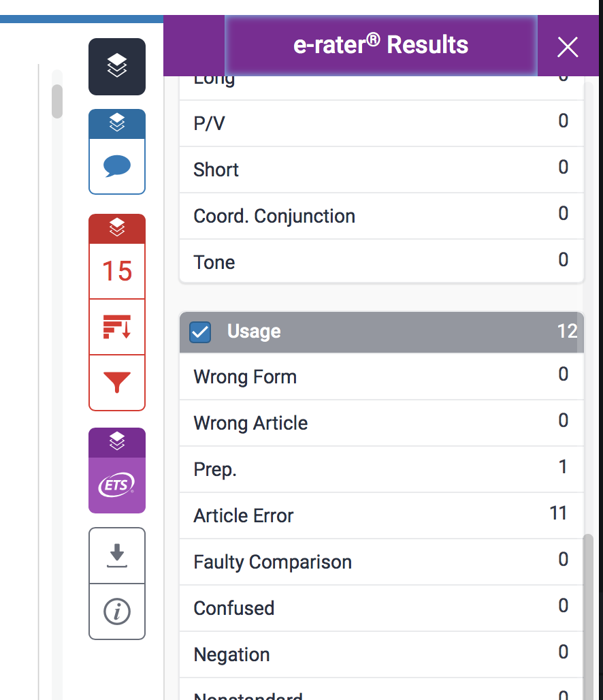Click the Wrong Article row
The width and height of the screenshot is (603, 700).
click(x=381, y=423)
